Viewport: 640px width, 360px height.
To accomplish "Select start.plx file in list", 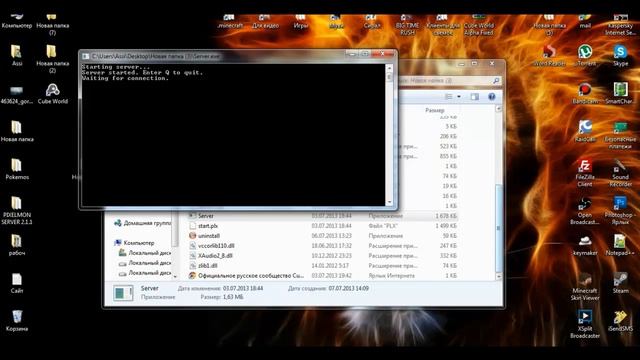I will click(322, 226).
